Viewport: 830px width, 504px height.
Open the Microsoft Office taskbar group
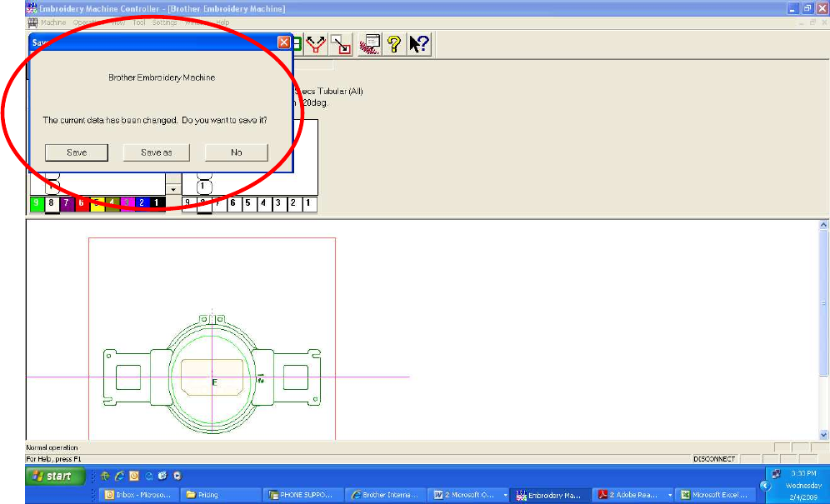(468, 495)
